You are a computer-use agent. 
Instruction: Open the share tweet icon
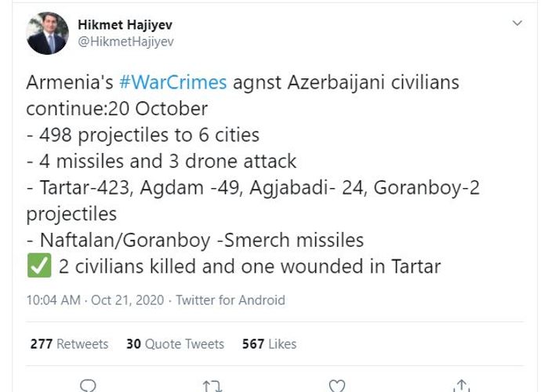(459, 385)
